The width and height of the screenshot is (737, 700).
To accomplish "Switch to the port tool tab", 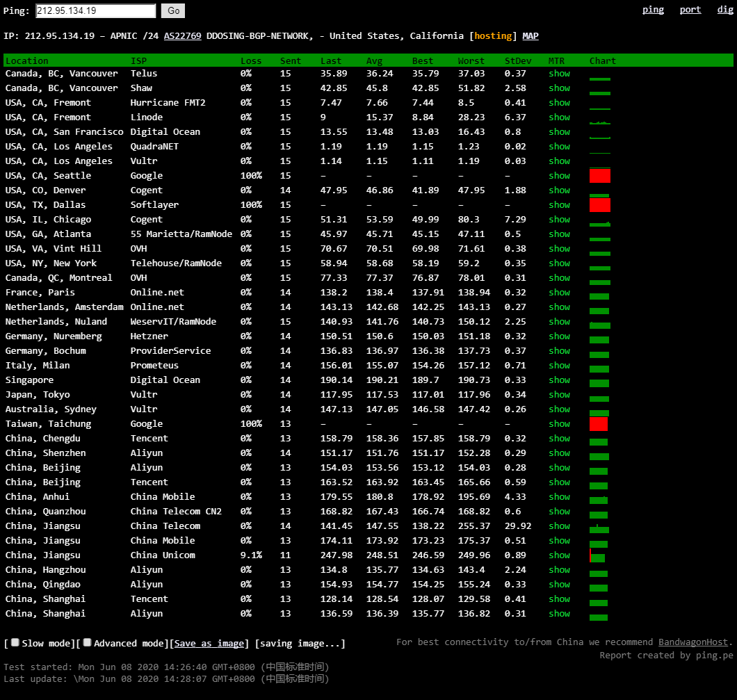I will 690,10.
